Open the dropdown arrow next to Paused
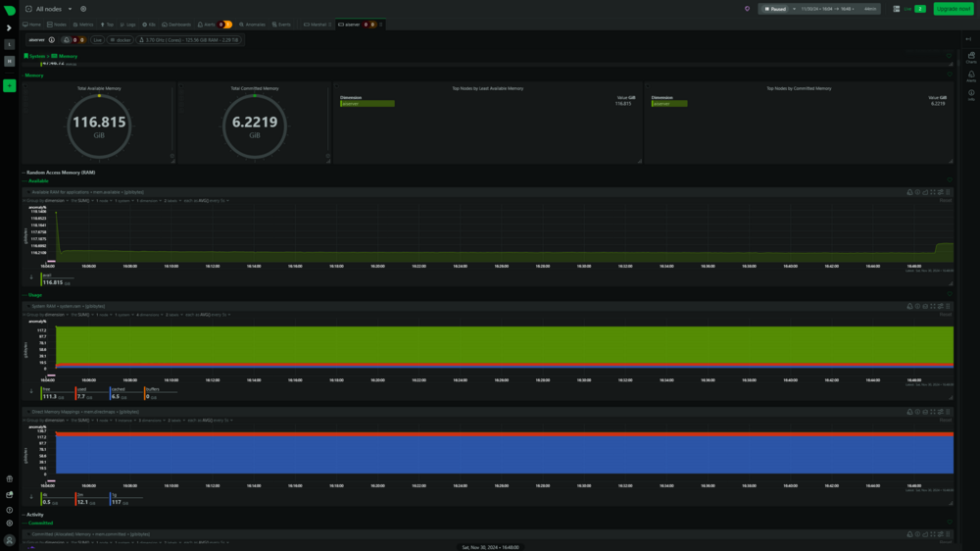 [795, 10]
